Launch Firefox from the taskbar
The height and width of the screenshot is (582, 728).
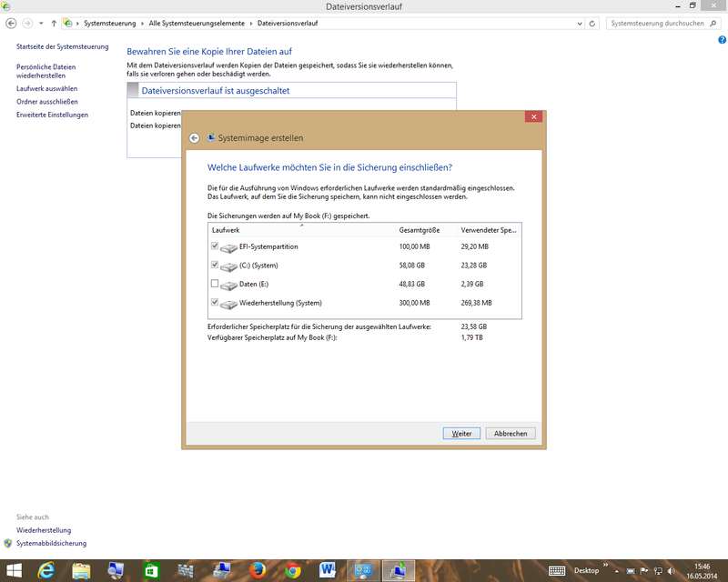point(257,570)
